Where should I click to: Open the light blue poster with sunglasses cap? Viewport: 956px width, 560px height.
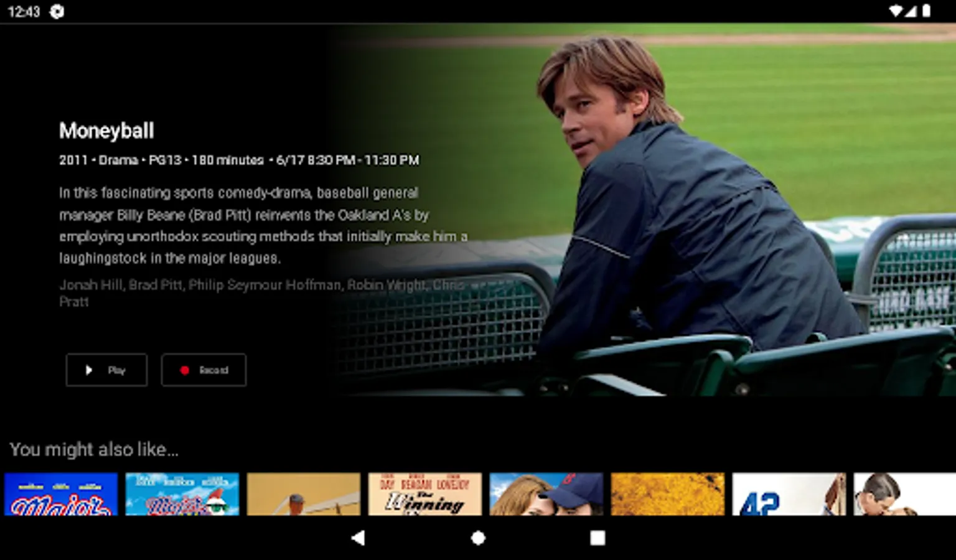[x=182, y=494]
